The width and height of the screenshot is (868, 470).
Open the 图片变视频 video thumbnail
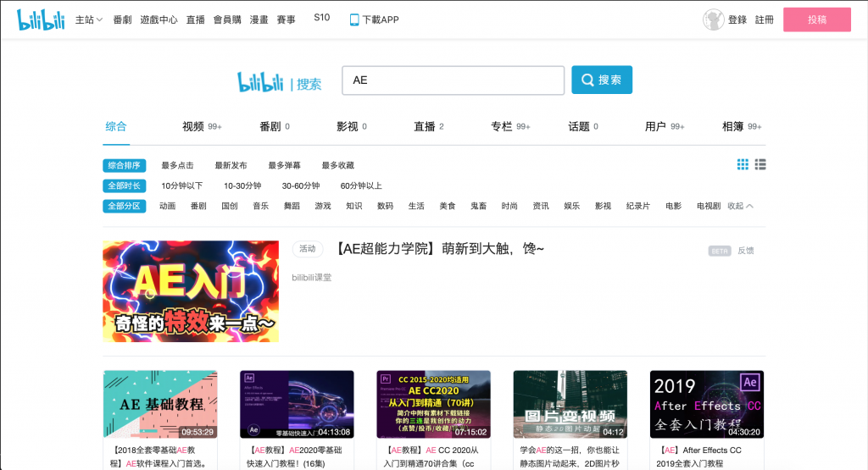570,404
